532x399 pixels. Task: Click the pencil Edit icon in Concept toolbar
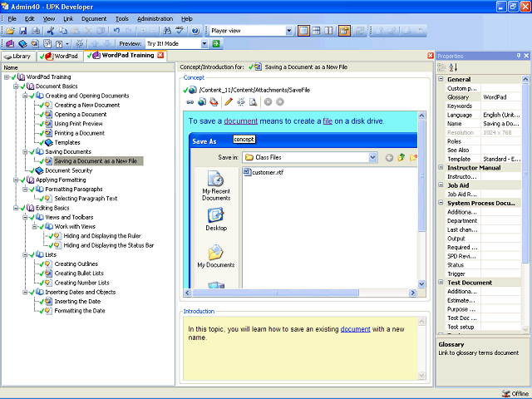click(x=229, y=102)
